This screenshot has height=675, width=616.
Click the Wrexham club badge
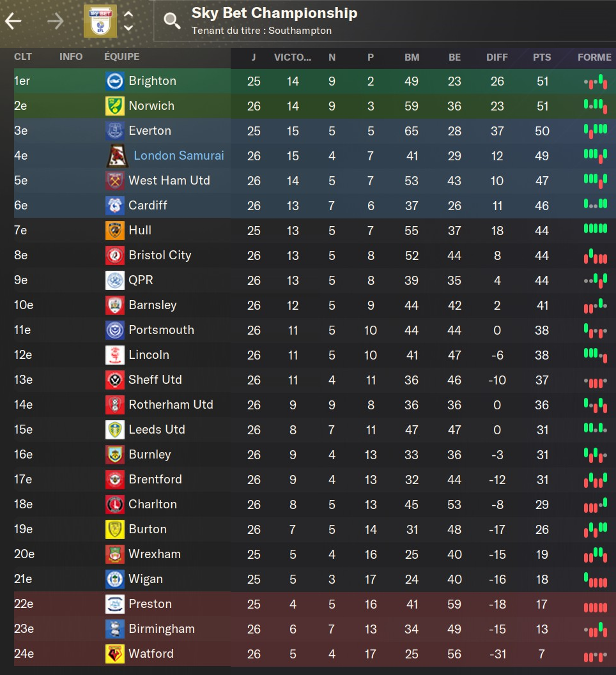115,554
